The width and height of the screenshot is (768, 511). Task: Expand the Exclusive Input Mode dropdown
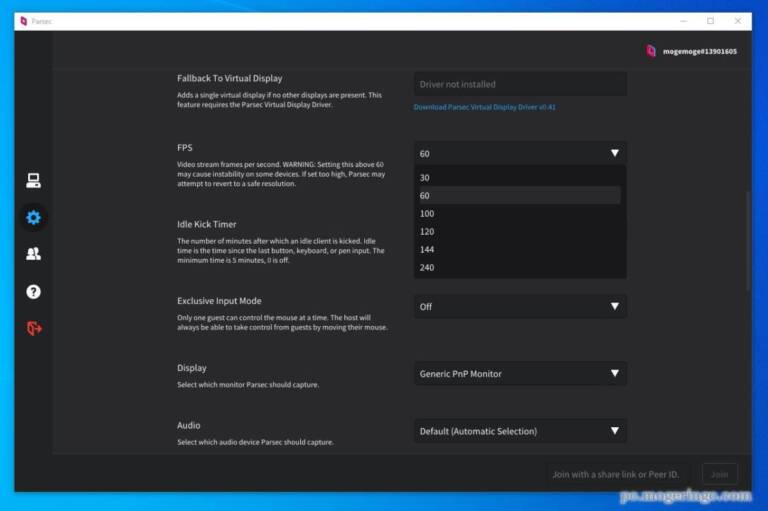click(520, 306)
